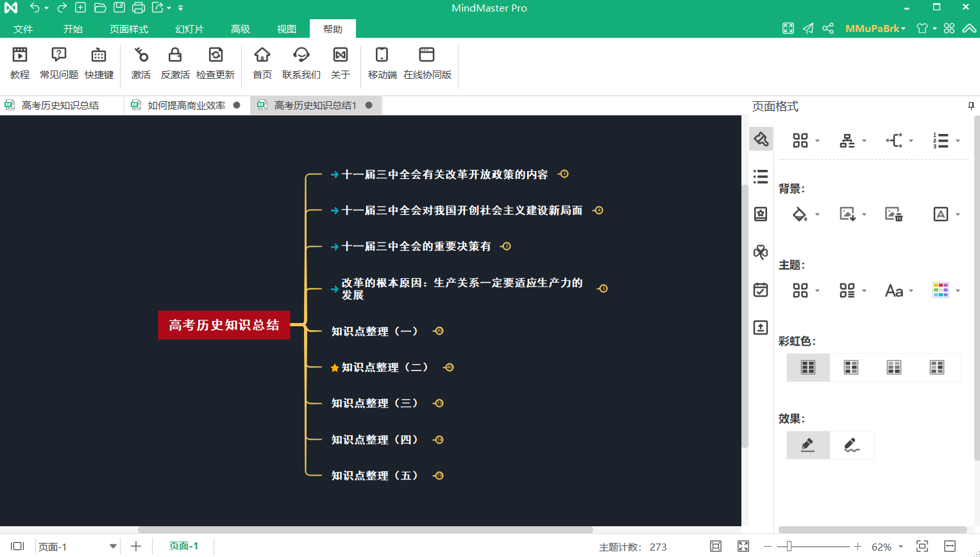Open the 如何提高商业效率 document tab
This screenshot has height=557, width=980.
pyautogui.click(x=186, y=105)
